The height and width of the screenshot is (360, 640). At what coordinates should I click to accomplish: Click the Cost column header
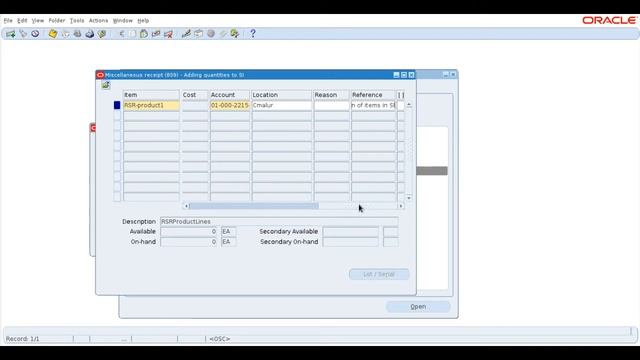(195, 95)
